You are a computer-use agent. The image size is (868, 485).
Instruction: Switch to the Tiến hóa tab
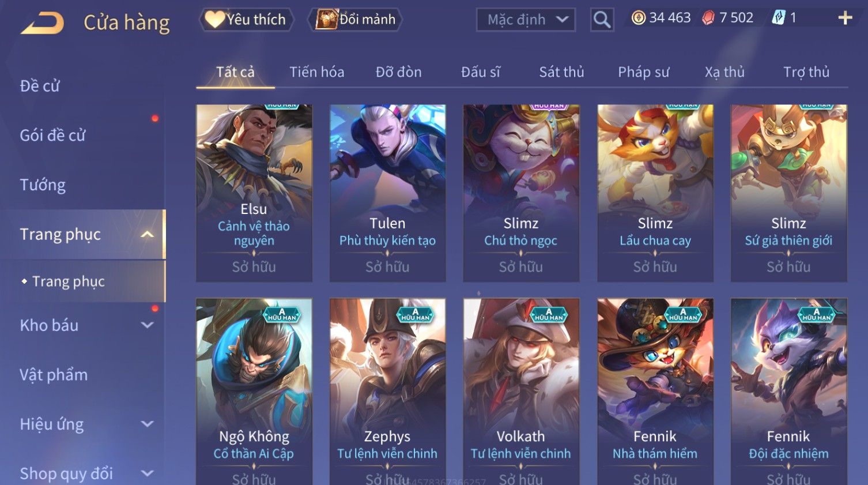(x=316, y=72)
